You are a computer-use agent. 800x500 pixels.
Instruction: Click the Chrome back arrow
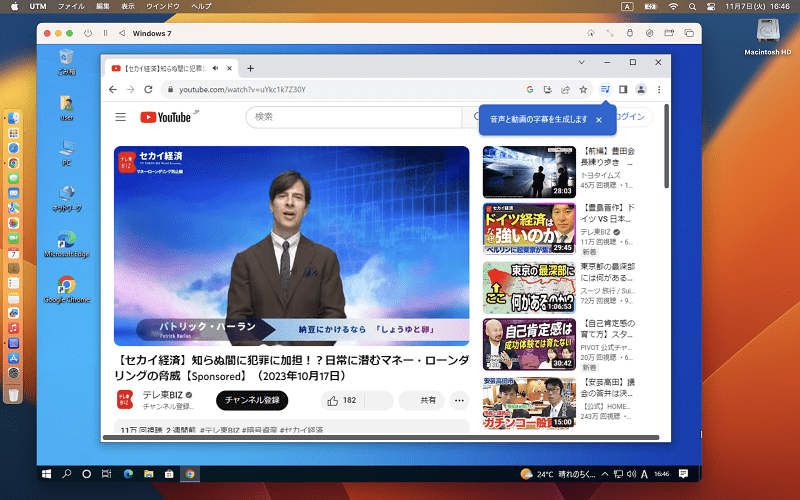click(x=113, y=89)
